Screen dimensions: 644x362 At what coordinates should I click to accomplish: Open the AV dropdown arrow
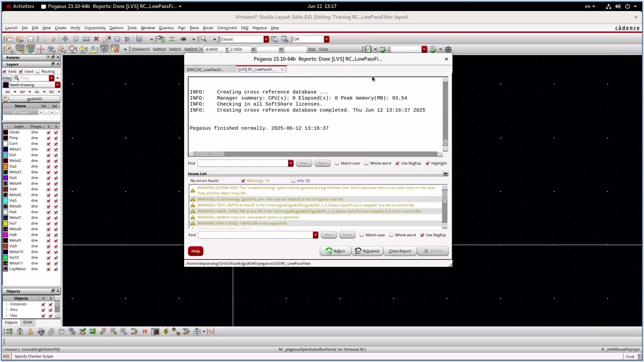click(15, 92)
